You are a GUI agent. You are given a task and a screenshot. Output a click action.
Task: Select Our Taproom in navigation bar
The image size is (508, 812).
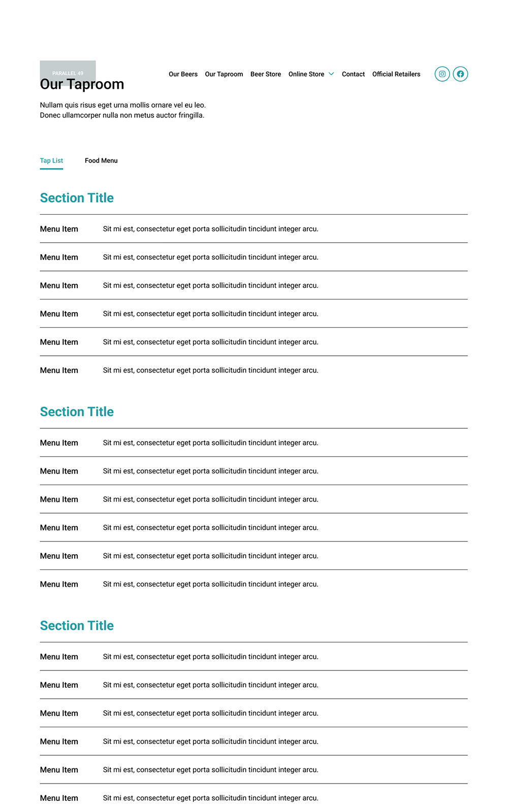224,74
